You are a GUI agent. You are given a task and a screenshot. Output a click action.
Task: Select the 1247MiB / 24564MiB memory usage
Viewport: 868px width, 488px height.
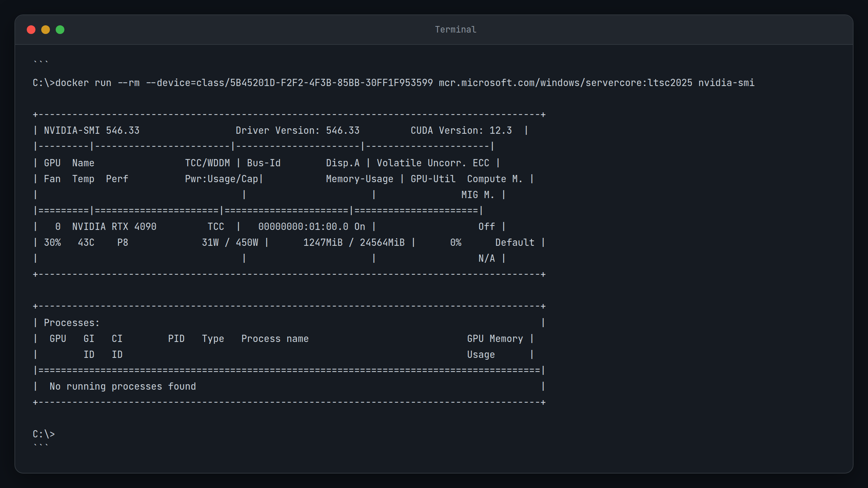point(354,242)
